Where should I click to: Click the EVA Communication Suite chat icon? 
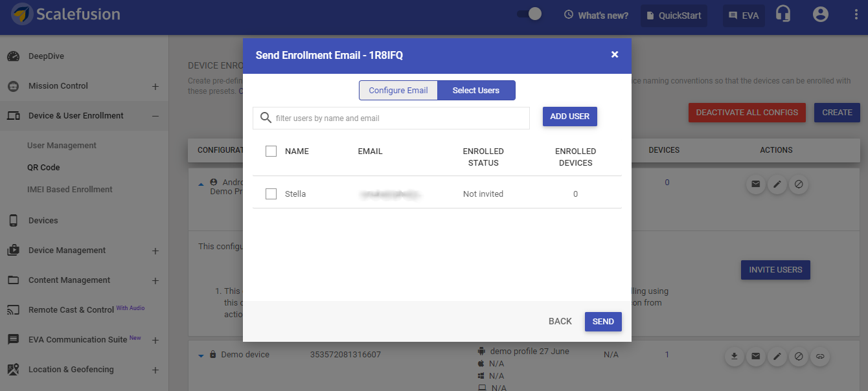coord(14,340)
